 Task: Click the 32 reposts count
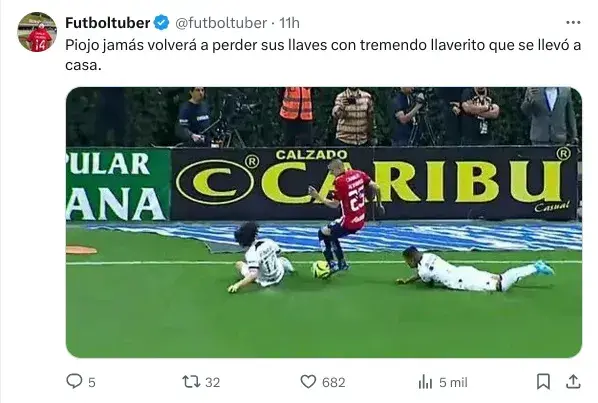[x=212, y=382]
